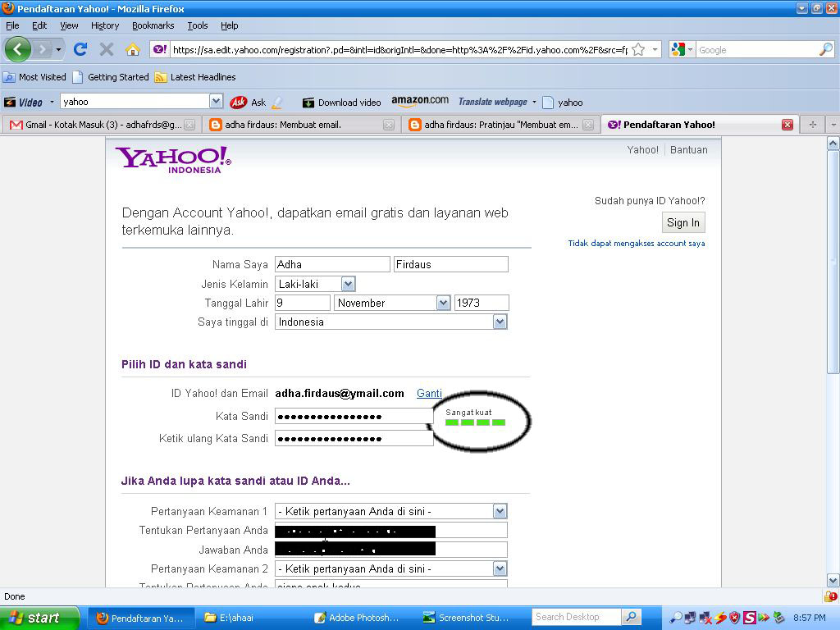Click the Sign In button
Image resolution: width=840 pixels, height=630 pixels.
coord(683,223)
